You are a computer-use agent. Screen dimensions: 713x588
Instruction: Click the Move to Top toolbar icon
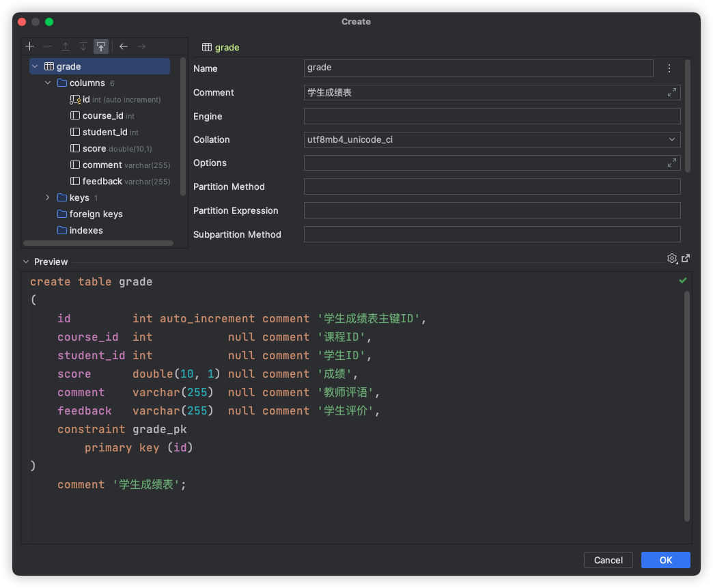click(x=101, y=46)
